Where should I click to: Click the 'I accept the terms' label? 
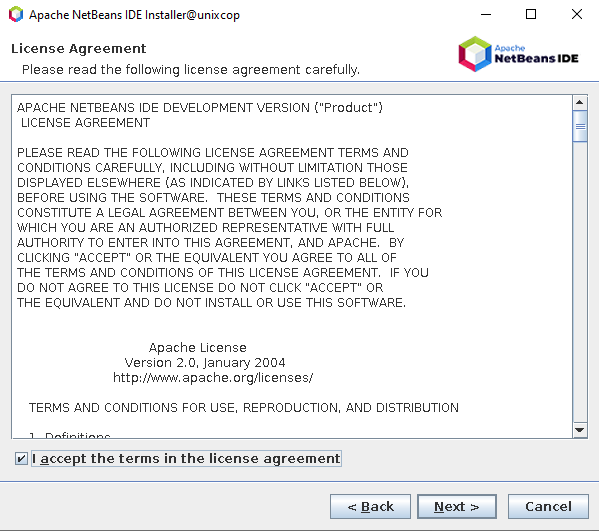[186, 458]
